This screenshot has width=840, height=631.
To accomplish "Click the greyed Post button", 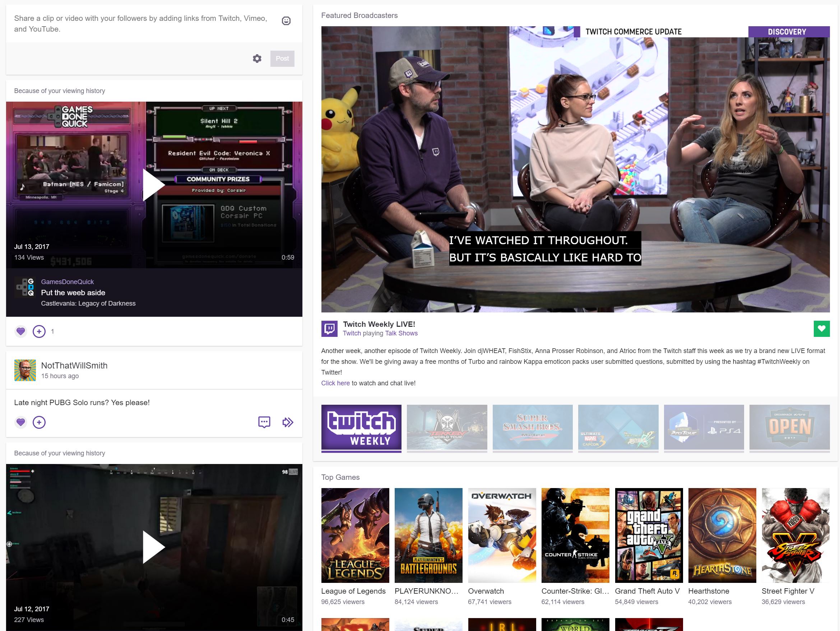I will coord(282,59).
